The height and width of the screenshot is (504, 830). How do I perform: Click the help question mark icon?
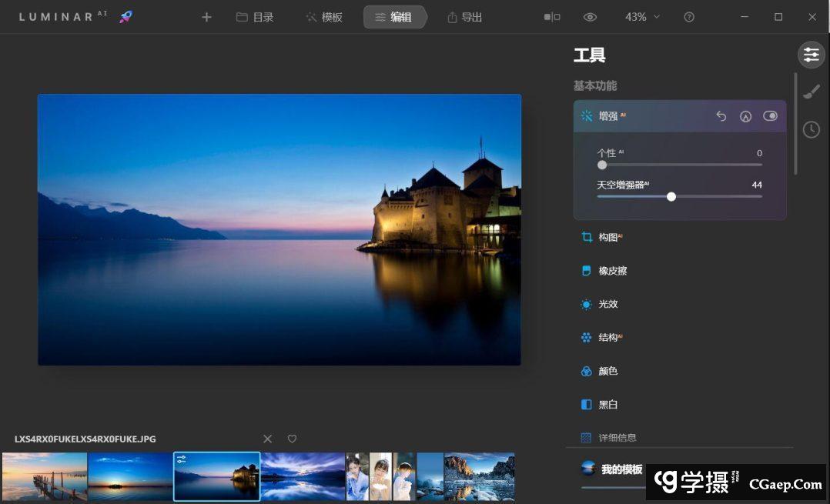click(x=689, y=17)
